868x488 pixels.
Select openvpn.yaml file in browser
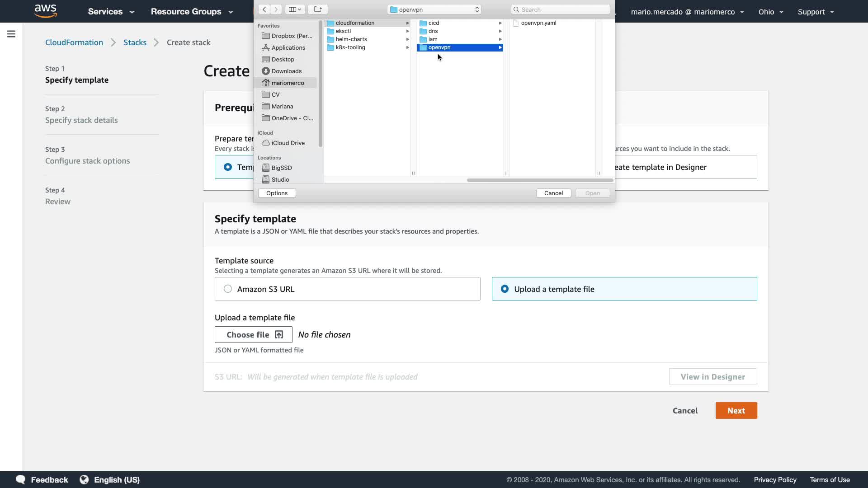(538, 23)
